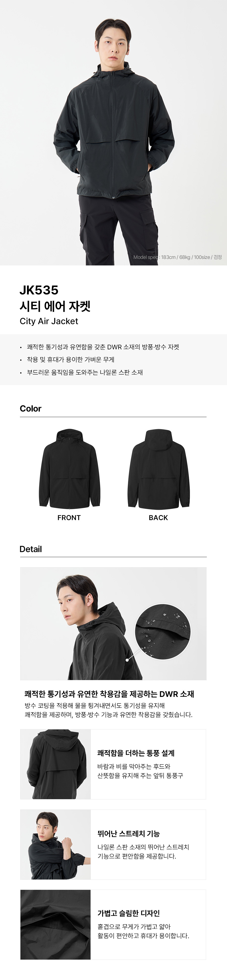Click the 뛰어난 스트레치 기능 heading
Viewport: 227px width, 980px height.
pyautogui.click(x=129, y=833)
